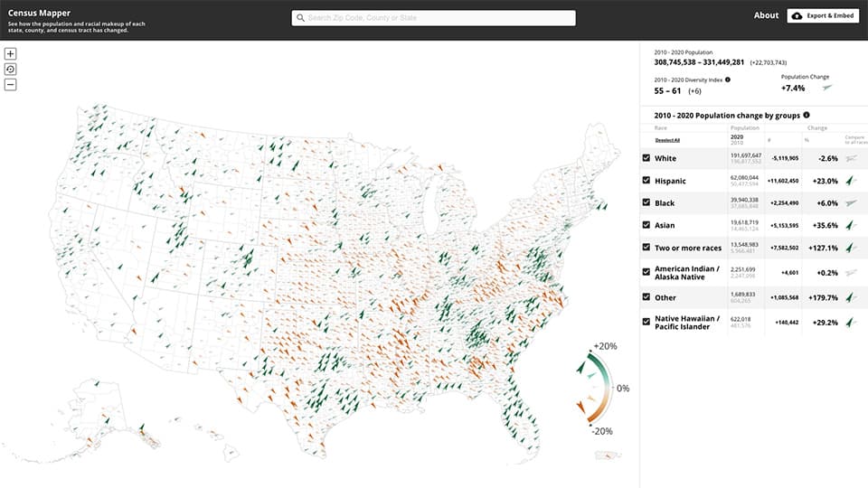Focus the Zip Code, County or State search
The height and width of the screenshot is (488, 868).
click(434, 18)
